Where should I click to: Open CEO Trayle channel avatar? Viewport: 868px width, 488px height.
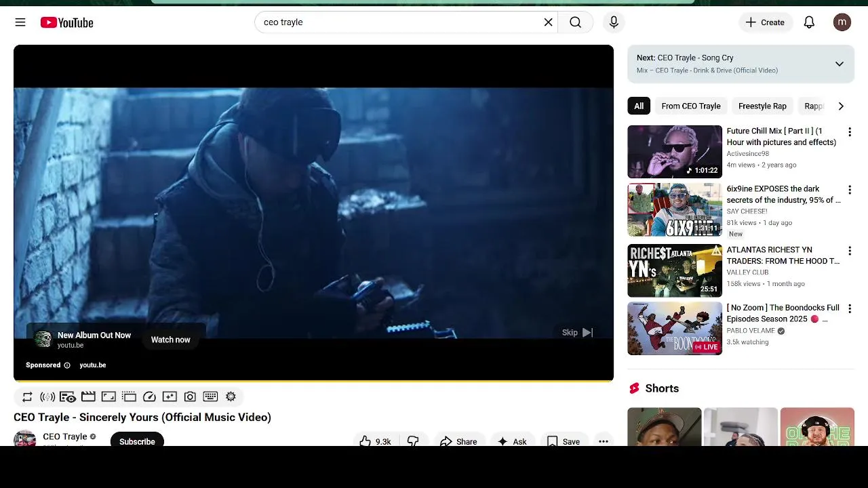[x=25, y=439]
